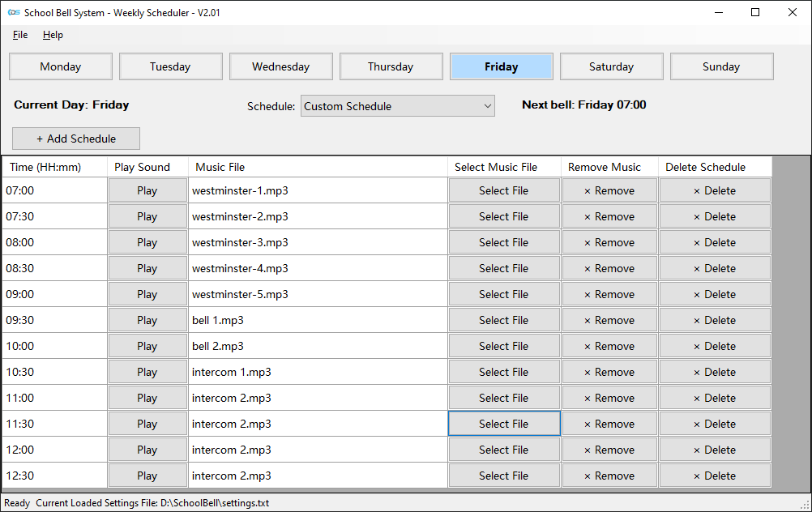Play the sound for the 11:00 row
This screenshot has width=812, height=512.
(147, 398)
